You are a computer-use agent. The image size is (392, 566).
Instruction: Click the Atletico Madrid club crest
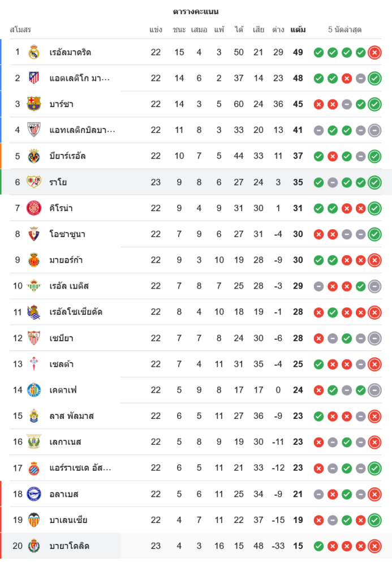[x=34, y=78]
